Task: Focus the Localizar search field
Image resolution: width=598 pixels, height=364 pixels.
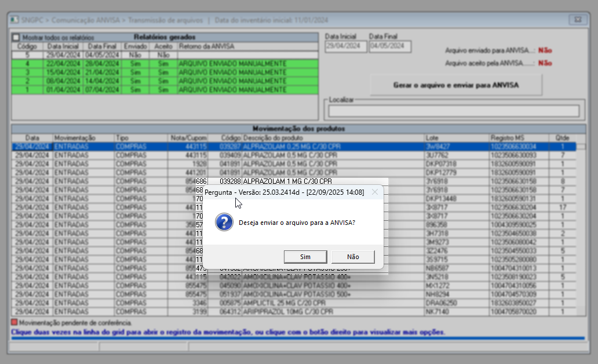Action: (x=454, y=111)
